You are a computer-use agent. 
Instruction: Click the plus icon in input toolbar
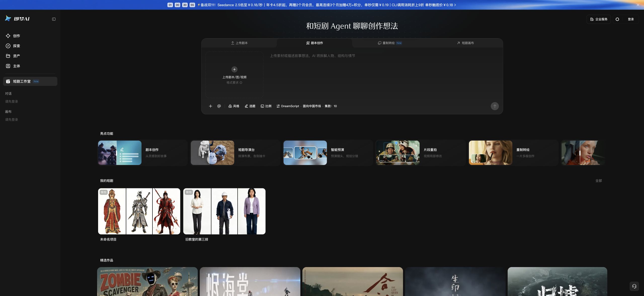tap(211, 106)
